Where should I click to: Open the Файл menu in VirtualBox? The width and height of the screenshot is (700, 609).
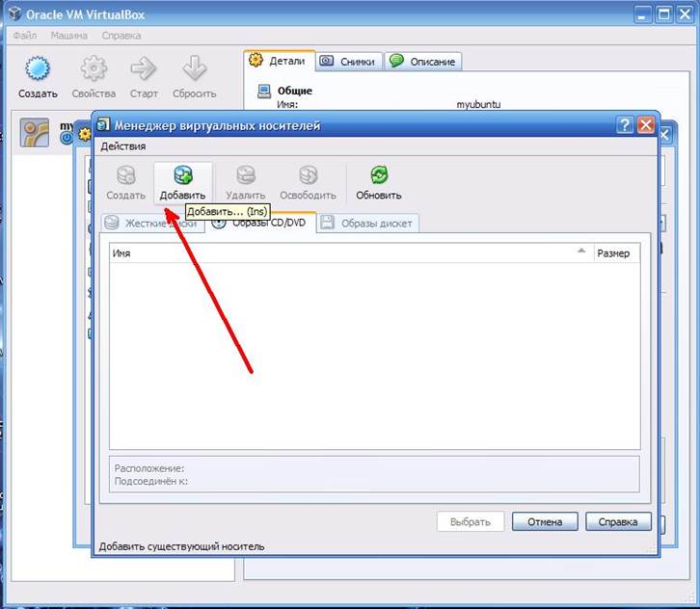[x=24, y=36]
